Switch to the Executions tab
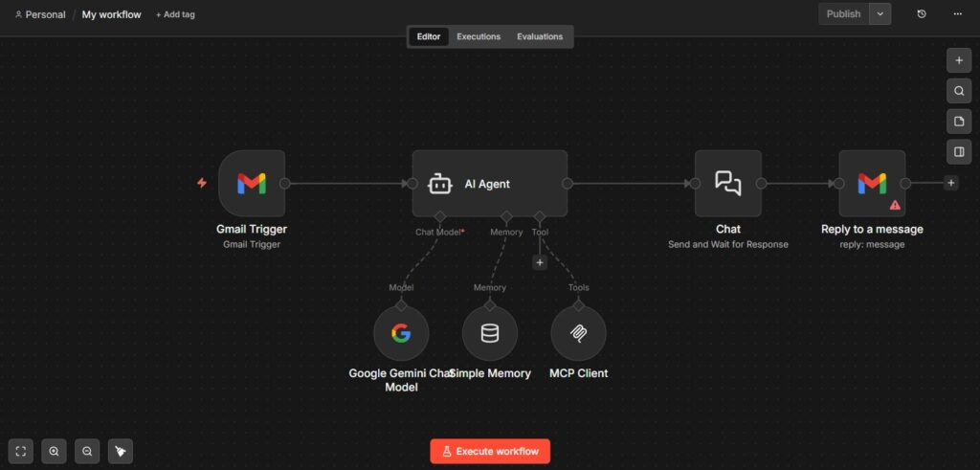Image resolution: width=980 pixels, height=470 pixels. click(479, 36)
